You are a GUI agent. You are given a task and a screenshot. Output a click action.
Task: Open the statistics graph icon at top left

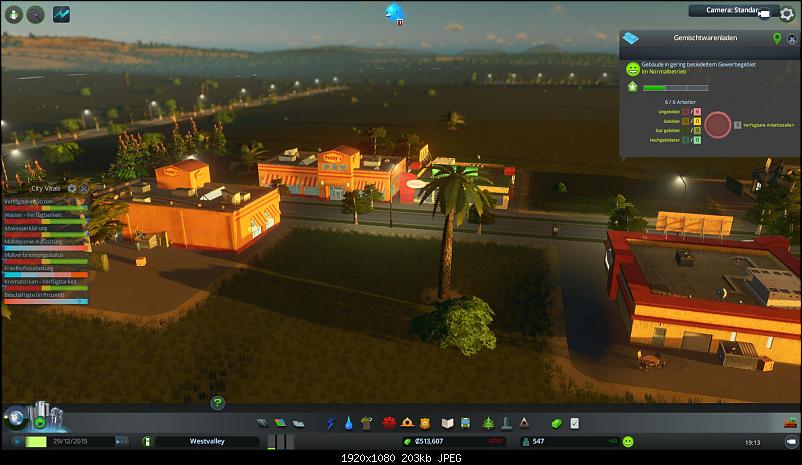click(61, 14)
